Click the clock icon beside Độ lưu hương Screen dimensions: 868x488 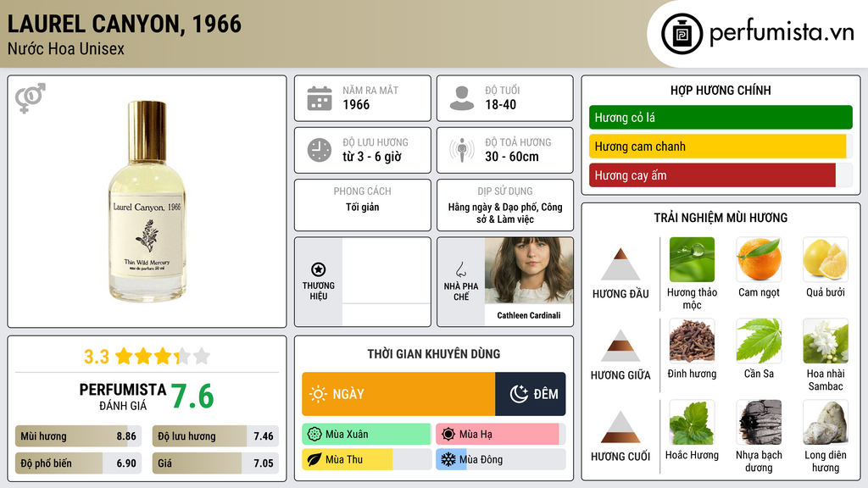320,150
